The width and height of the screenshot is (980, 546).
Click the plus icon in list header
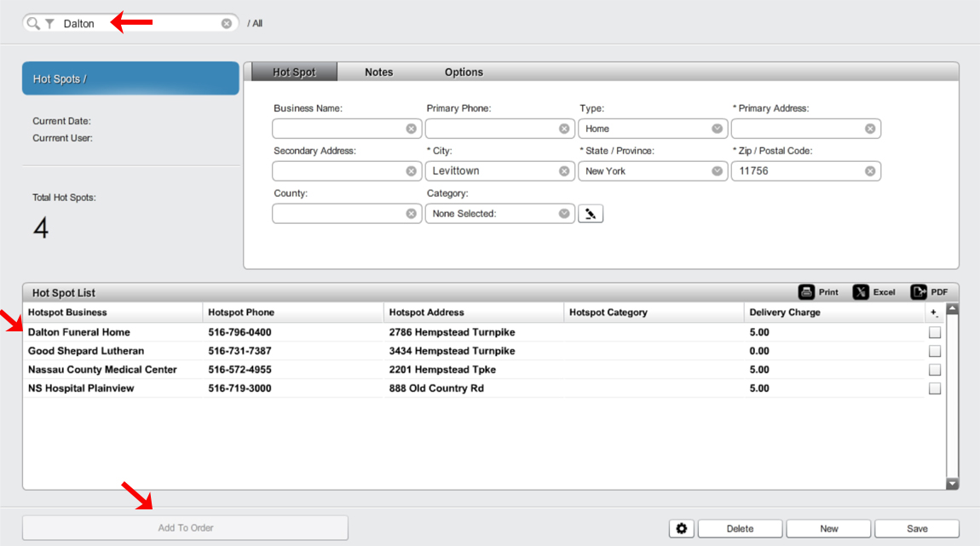coord(934,313)
